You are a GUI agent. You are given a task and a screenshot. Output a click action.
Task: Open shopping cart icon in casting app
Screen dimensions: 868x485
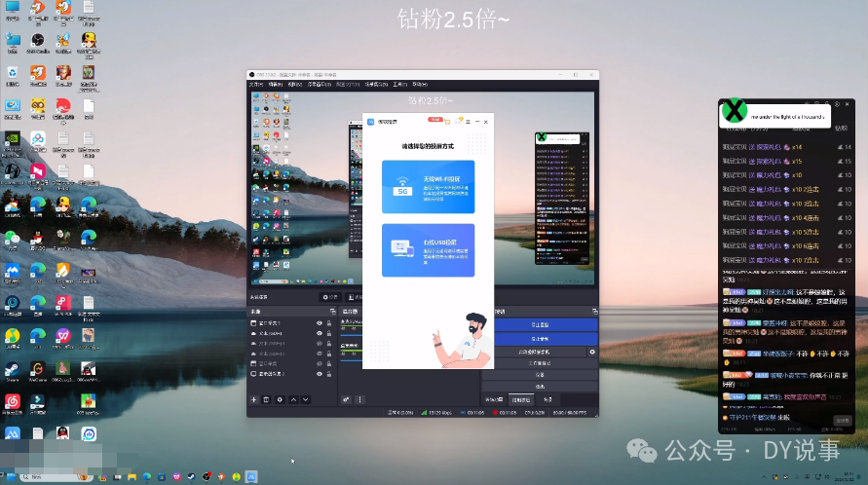(x=447, y=121)
